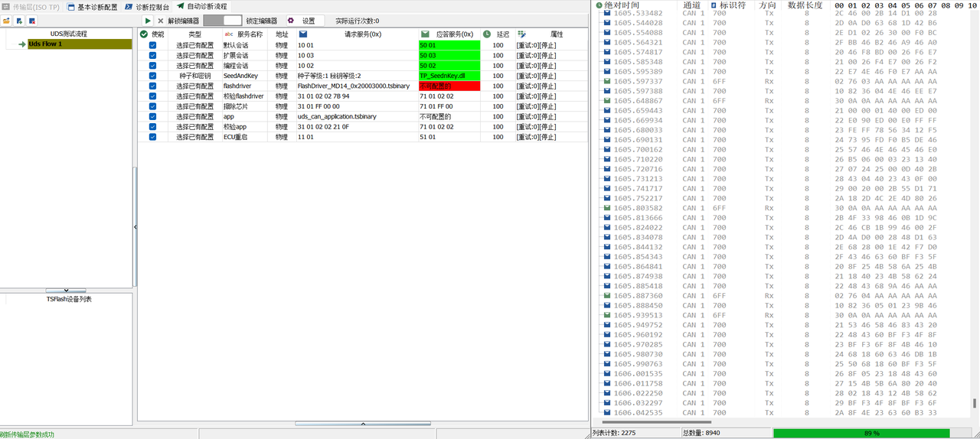Collapse the bottom pane with the splitter arrow
The width and height of the screenshot is (980, 439).
[x=364, y=423]
